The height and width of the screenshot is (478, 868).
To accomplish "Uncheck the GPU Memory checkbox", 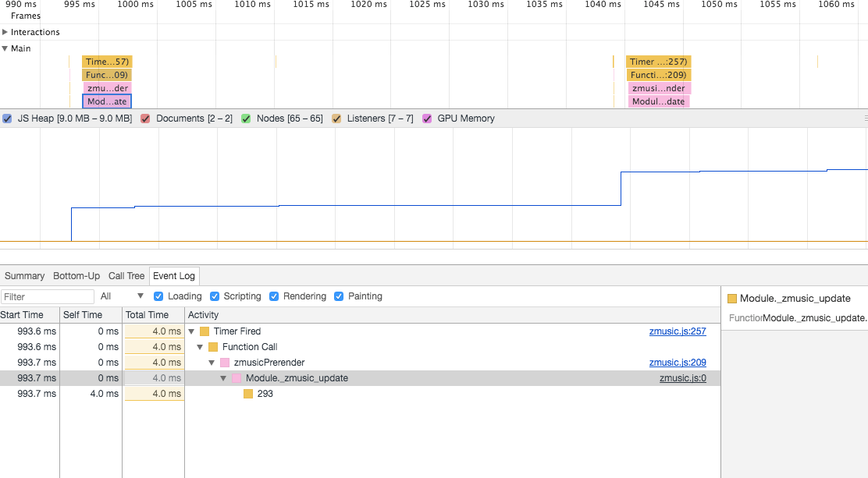I will [x=426, y=118].
